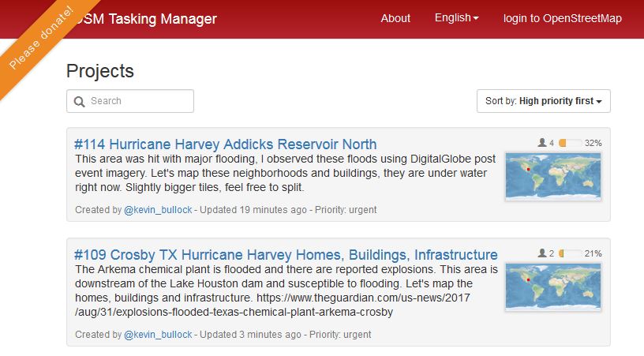Open the Sort by High priority first dropdown

[543, 101]
